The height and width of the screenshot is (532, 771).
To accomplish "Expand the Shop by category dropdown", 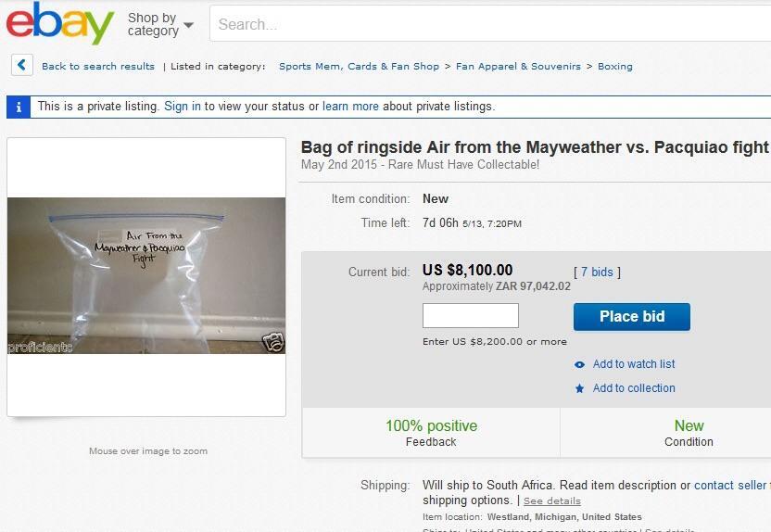I will tap(160, 25).
